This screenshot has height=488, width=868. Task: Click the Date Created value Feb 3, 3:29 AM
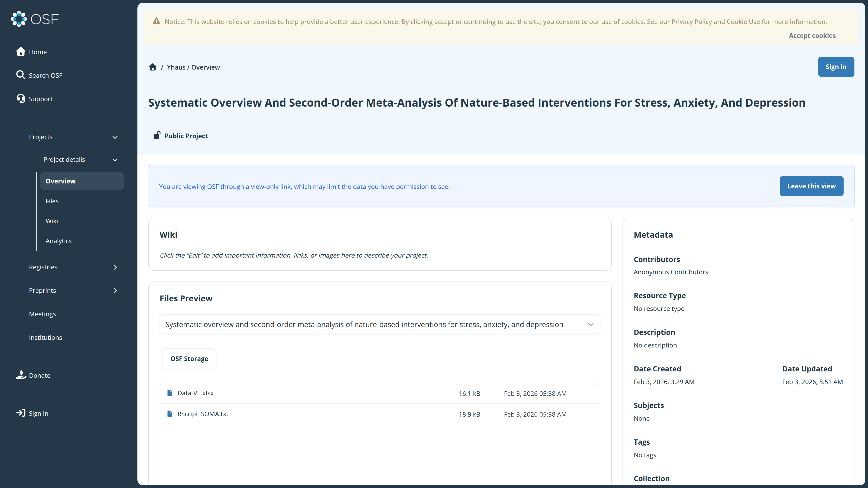(664, 382)
